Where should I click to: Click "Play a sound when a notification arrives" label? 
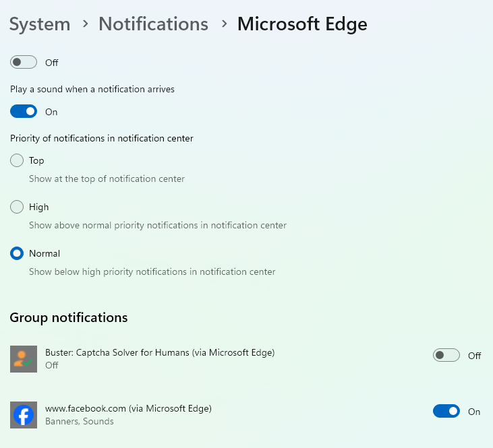92,89
